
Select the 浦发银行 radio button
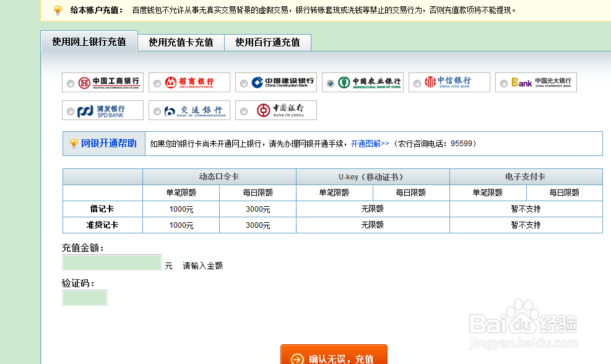[x=71, y=111]
